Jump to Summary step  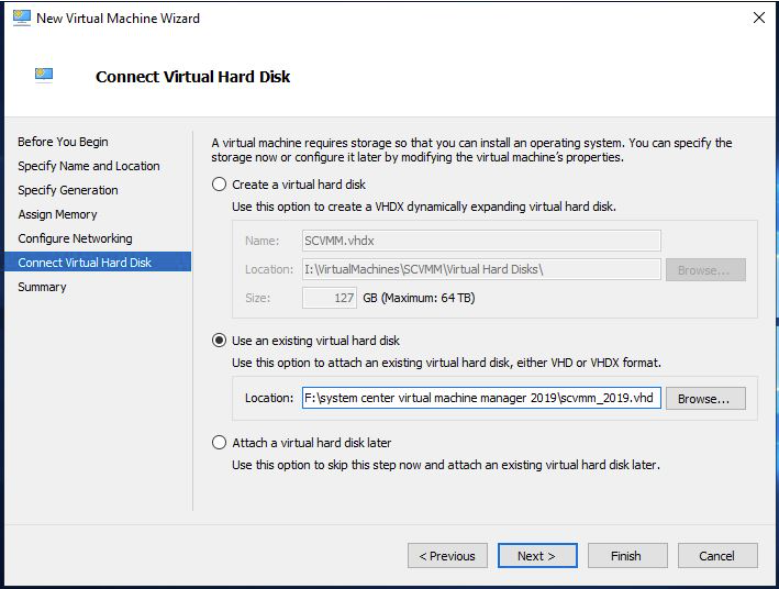[42, 287]
